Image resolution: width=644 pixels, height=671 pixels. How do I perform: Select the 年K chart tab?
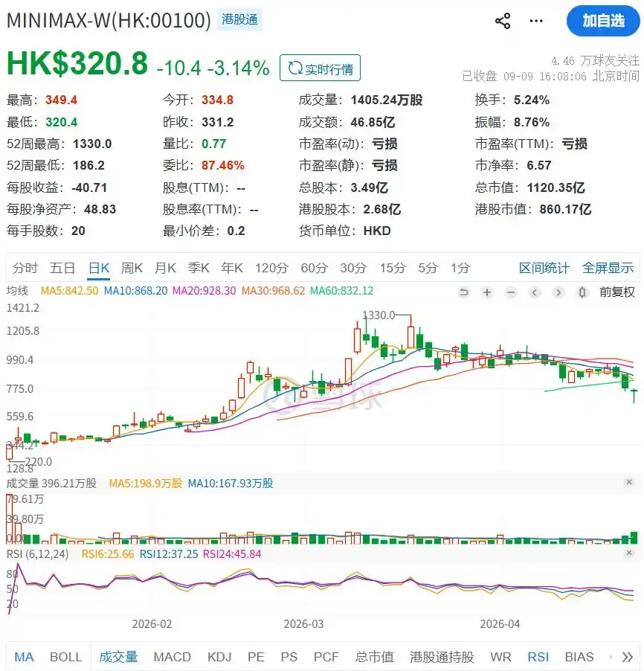[232, 268]
